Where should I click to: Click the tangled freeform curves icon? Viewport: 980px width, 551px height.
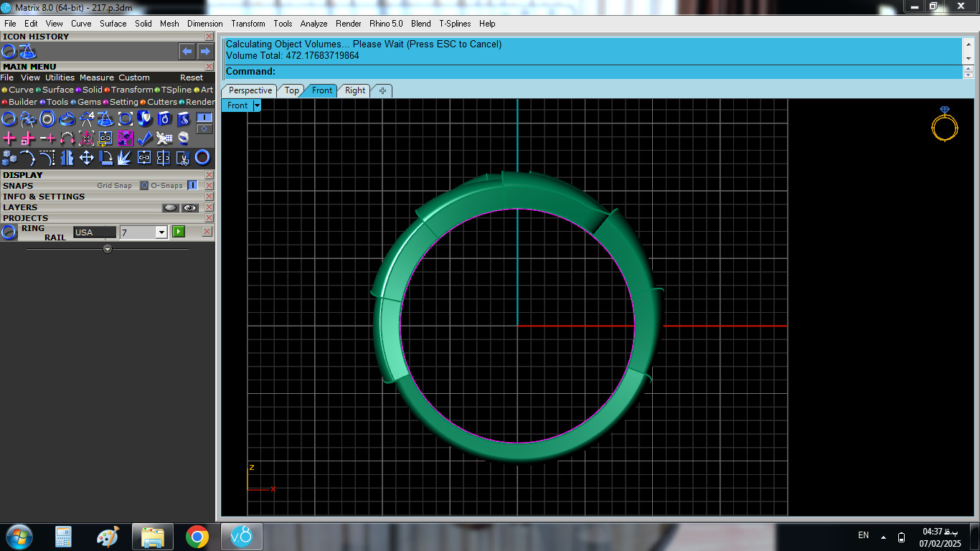28,119
